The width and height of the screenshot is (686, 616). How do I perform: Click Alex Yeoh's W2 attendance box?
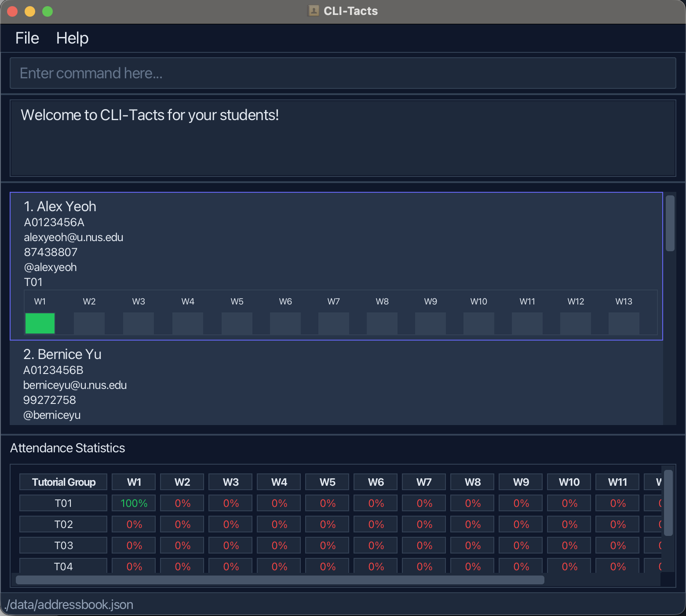click(x=89, y=323)
